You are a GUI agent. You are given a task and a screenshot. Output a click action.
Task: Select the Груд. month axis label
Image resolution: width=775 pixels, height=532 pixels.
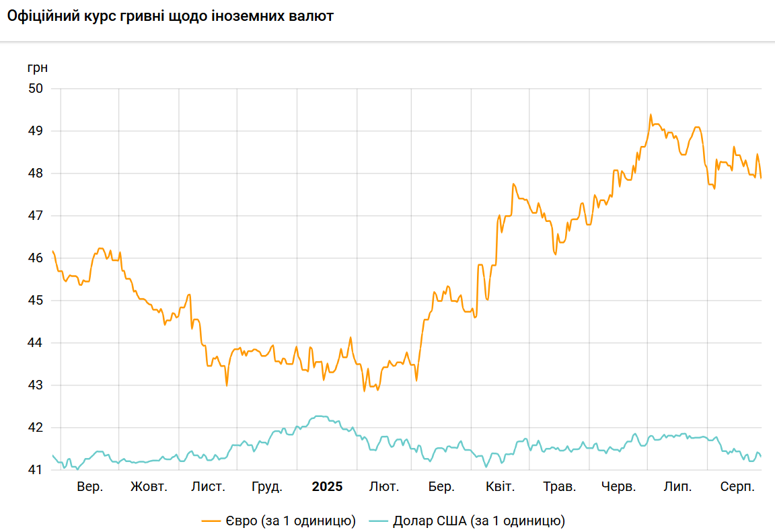[267, 487]
